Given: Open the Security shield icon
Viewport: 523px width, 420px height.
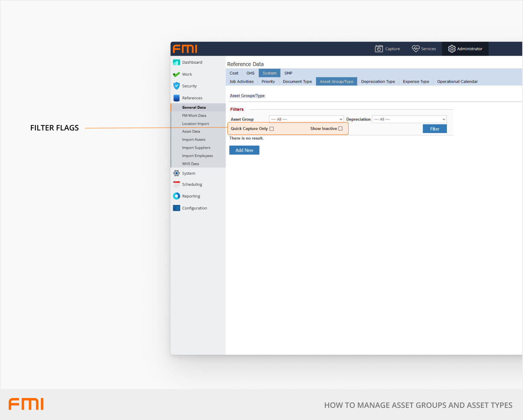Looking at the screenshot, I should pos(176,86).
